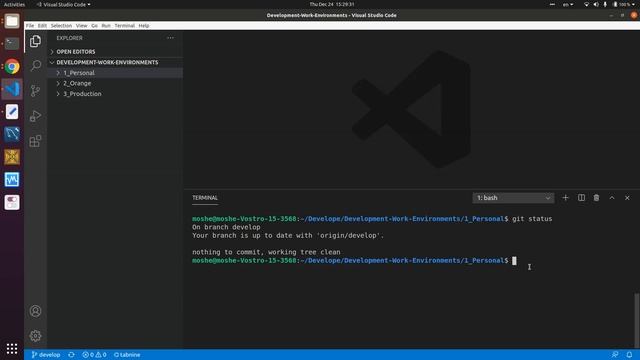Open the Help menu
Viewport: 640px width, 360px height.
pos(144,26)
